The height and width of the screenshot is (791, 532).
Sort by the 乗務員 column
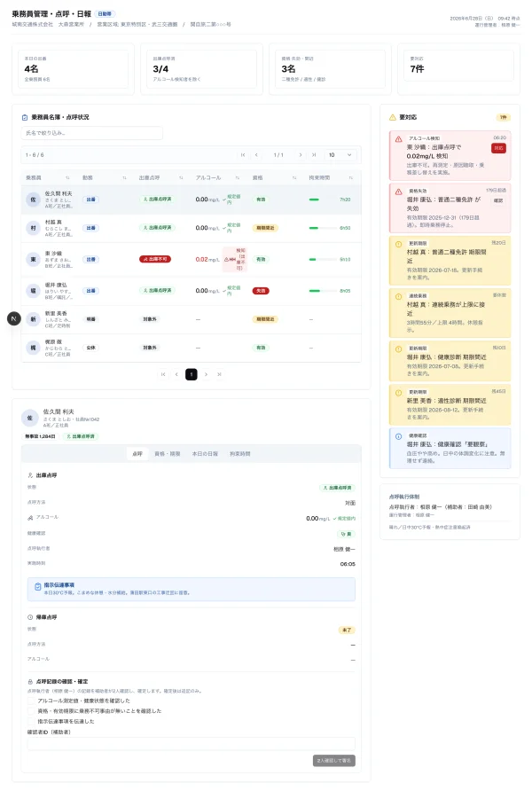tap(67, 178)
